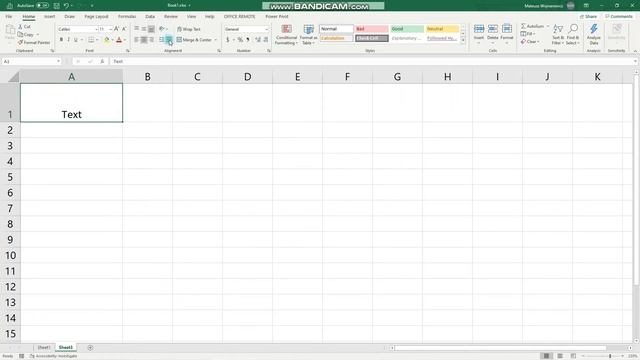Toggle the AutoSave switch
Image resolution: width=640 pixels, height=360 pixels.
[42, 6]
